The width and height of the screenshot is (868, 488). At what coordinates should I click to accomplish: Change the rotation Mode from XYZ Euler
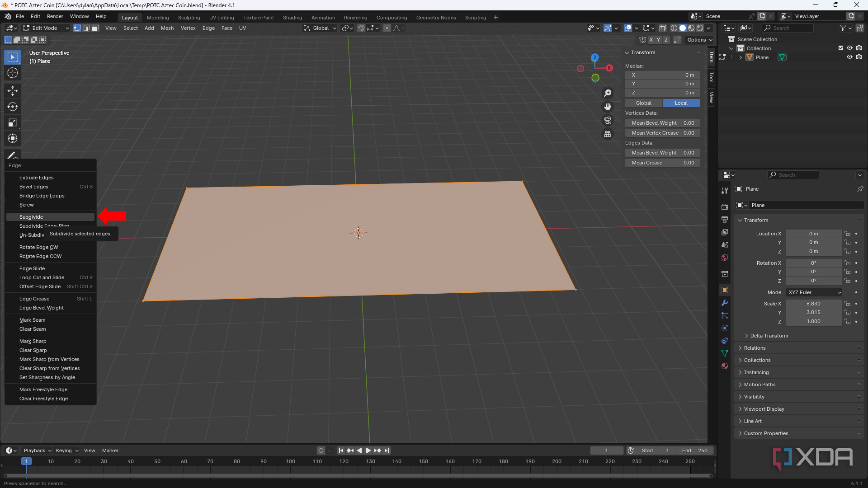point(814,292)
